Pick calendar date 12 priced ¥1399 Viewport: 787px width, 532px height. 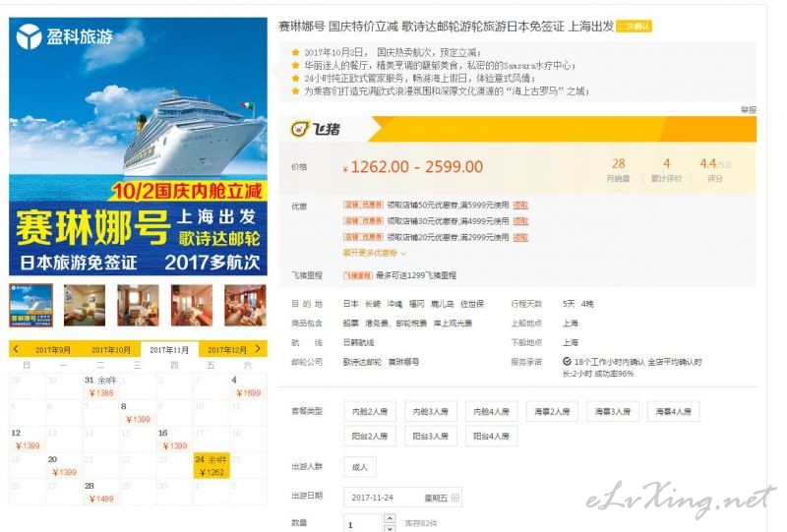[x=28, y=440]
